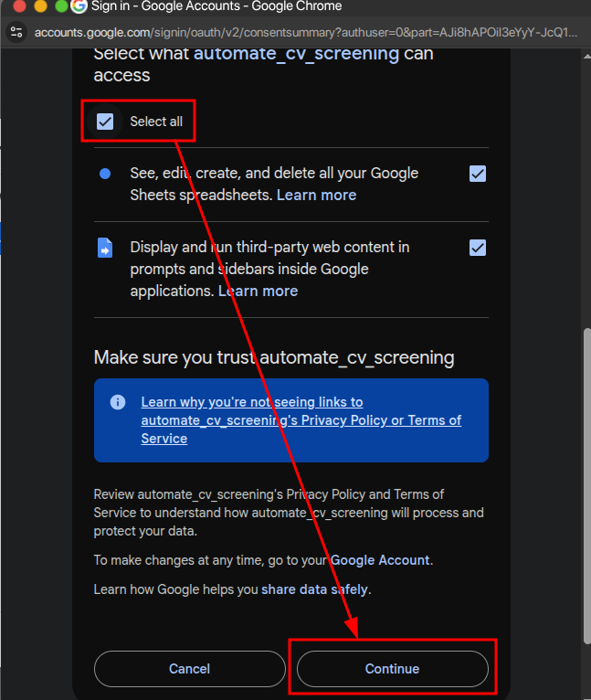Open the Learn why you're not seeing links notice

coord(301,420)
